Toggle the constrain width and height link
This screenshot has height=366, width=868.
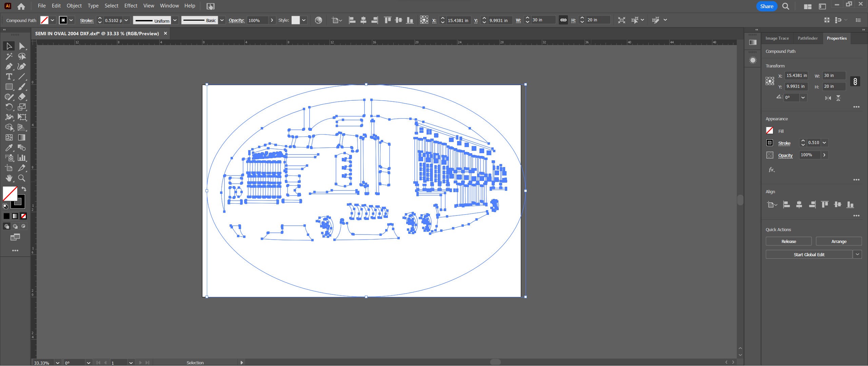pos(563,20)
